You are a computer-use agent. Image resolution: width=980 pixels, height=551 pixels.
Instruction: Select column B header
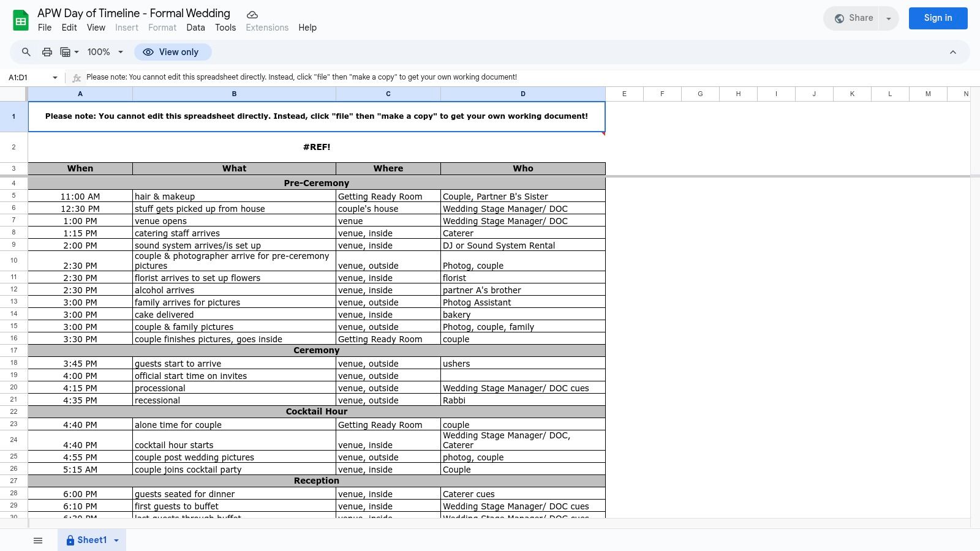[x=234, y=94]
